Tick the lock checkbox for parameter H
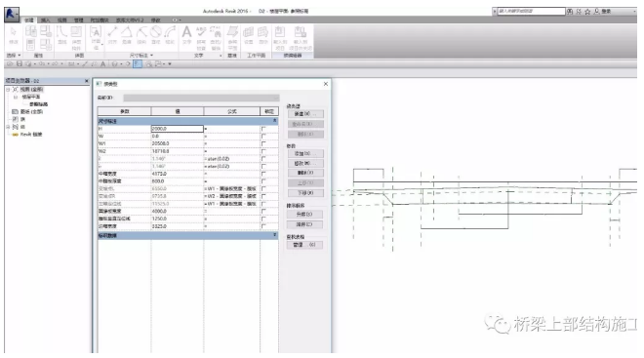 pos(263,129)
